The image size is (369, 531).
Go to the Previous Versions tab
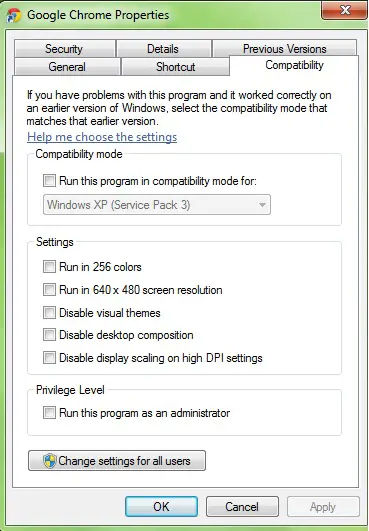click(x=284, y=49)
